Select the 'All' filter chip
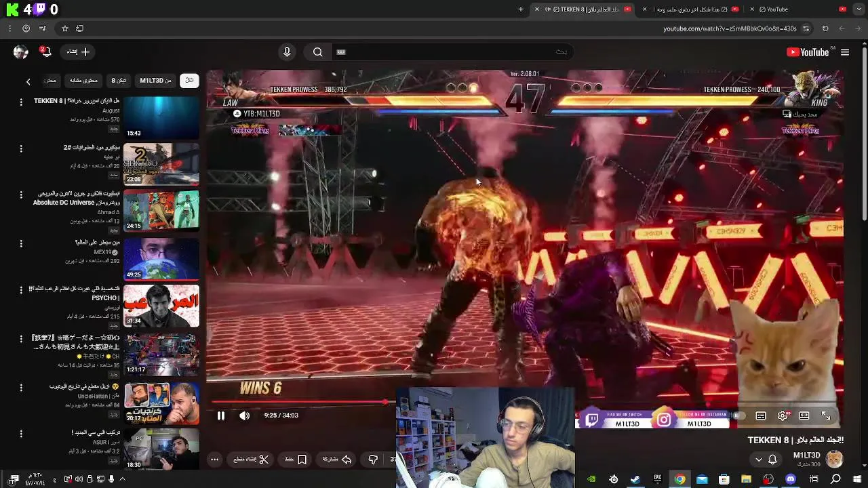The width and height of the screenshot is (868, 488). point(189,81)
